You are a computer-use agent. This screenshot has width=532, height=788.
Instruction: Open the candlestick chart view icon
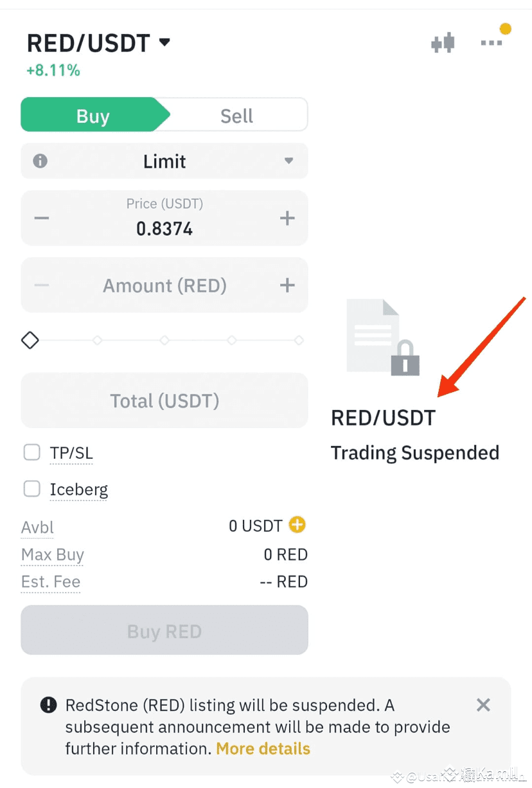[x=442, y=42]
